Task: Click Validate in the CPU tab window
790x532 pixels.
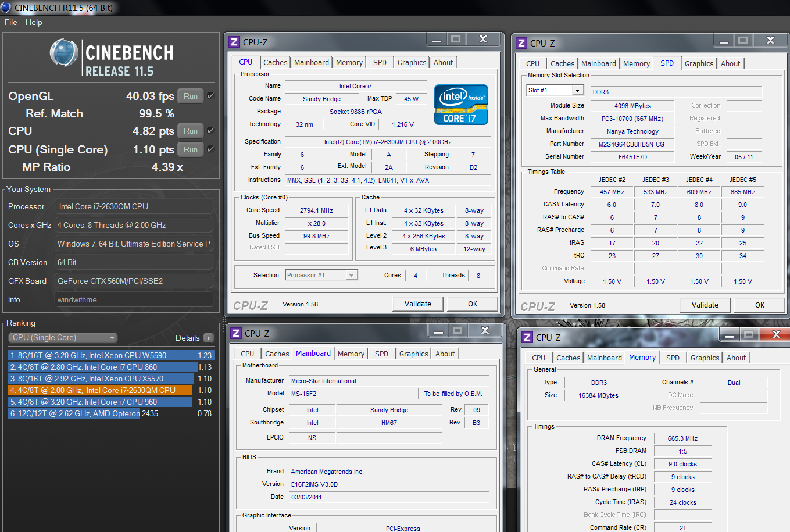Action: 418,304
